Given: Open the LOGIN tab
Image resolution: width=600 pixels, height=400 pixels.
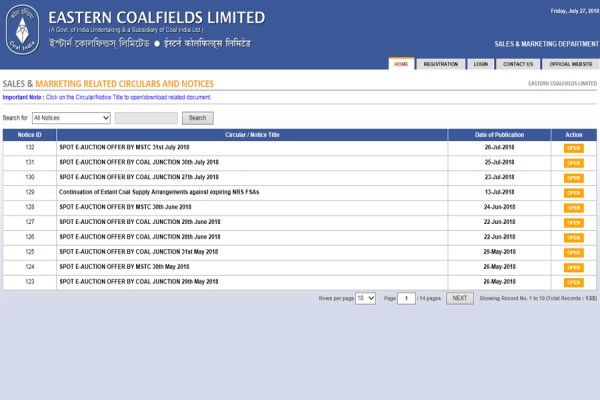Looking at the screenshot, I should [481, 64].
